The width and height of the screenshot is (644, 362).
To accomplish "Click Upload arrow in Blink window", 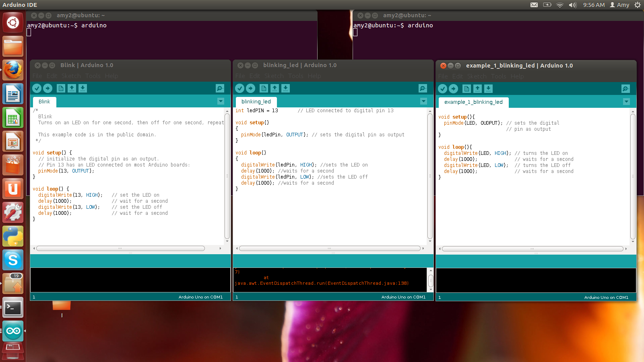I will pos(47,88).
